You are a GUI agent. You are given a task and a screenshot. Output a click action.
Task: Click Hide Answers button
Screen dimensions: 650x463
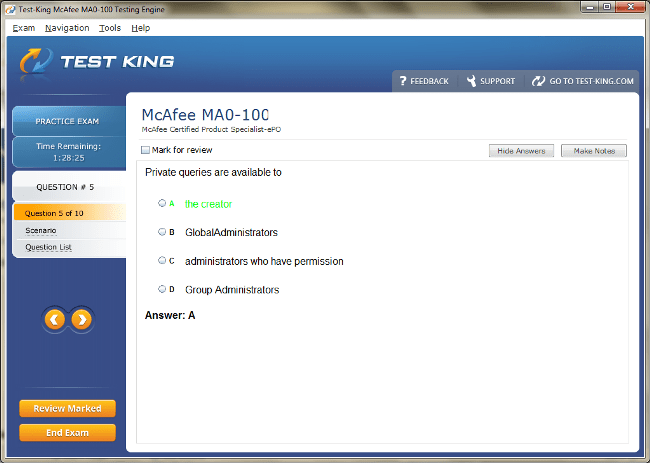pos(521,151)
